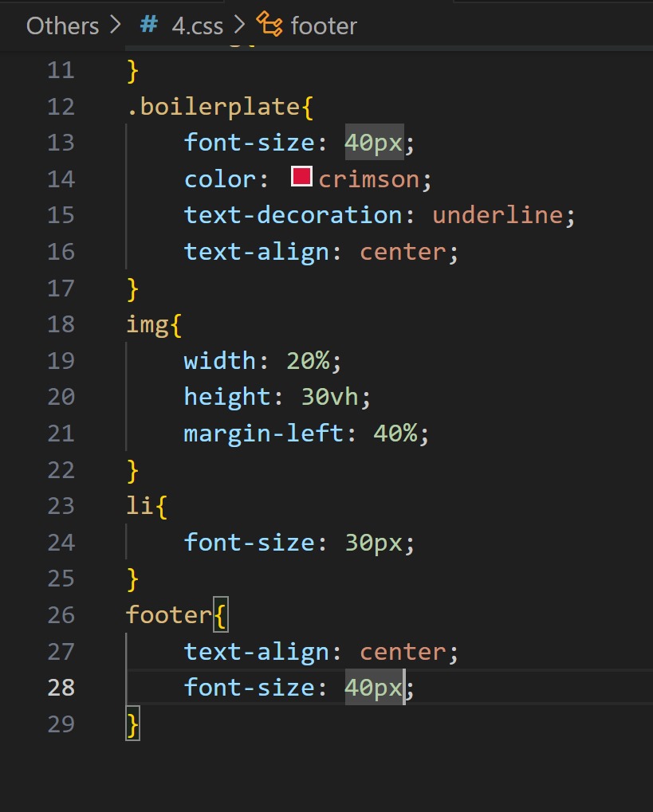Open the footer symbol breadcrumb
This screenshot has width=653, height=812.
(x=324, y=25)
